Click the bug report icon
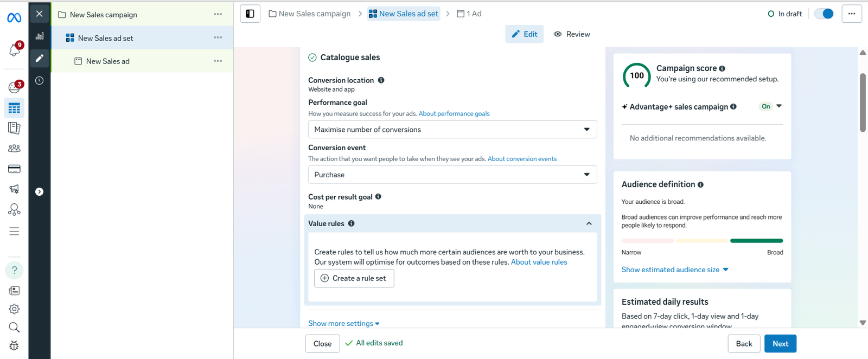 tap(14, 345)
